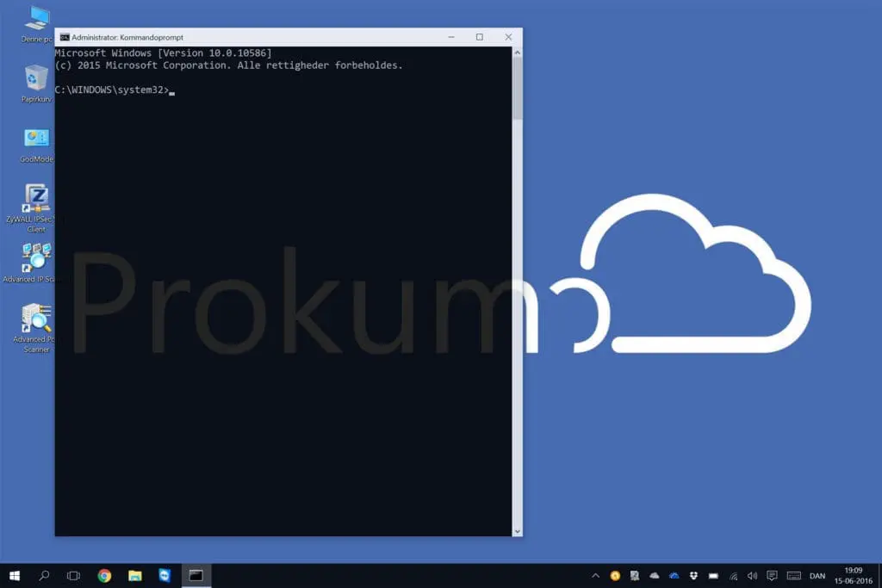Launch Chrome from the taskbar
Image resolution: width=882 pixels, height=588 pixels.
coord(104,575)
